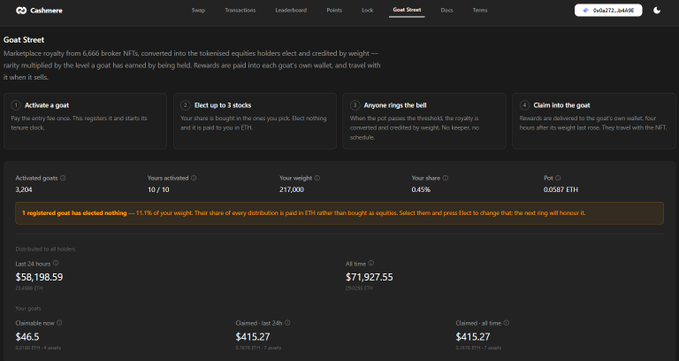
Task: Click the Cashmere logo icon
Action: (21, 10)
